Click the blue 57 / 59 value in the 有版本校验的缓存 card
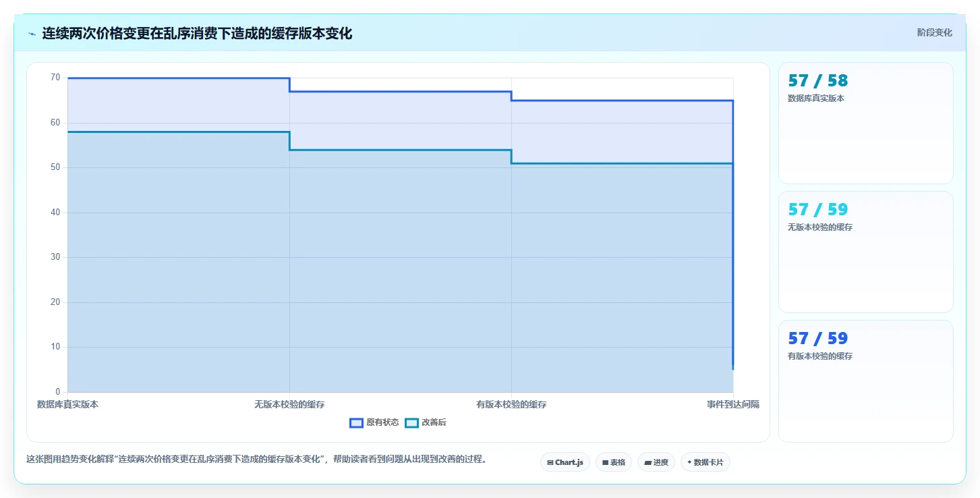 817,339
